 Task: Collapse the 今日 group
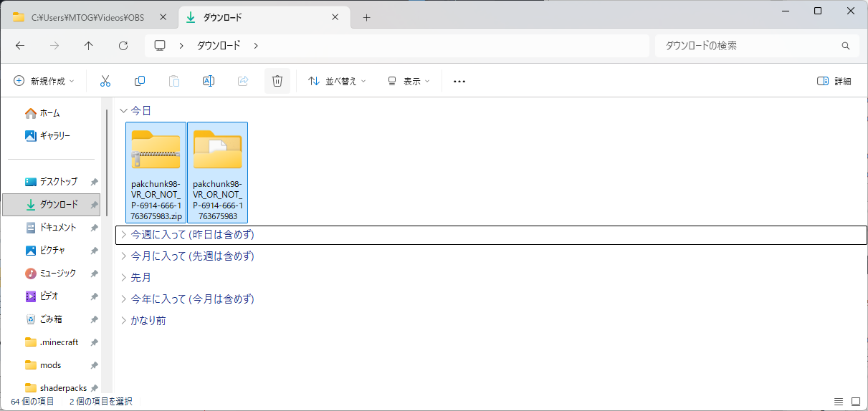tap(124, 111)
